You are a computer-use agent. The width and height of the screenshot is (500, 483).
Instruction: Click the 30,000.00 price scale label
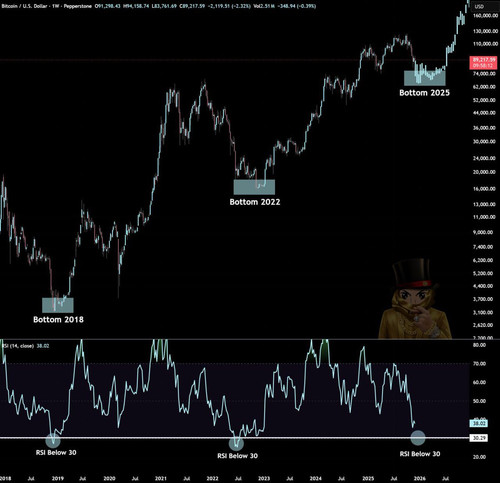tap(484, 141)
